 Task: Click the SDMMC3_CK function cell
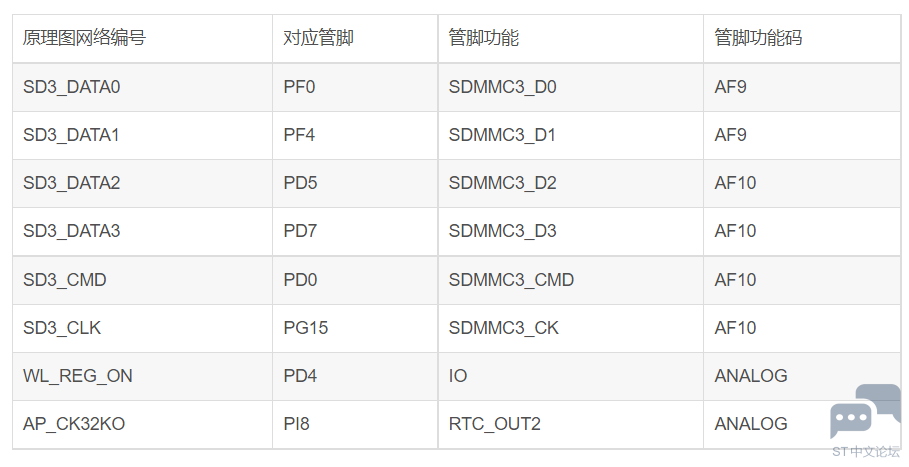tap(570, 328)
